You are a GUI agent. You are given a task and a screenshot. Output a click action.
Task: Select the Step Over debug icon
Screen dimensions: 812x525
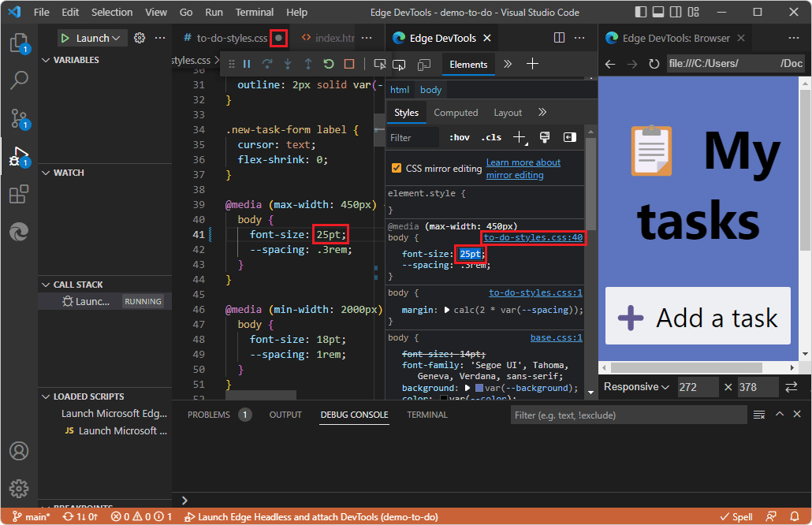click(267, 64)
